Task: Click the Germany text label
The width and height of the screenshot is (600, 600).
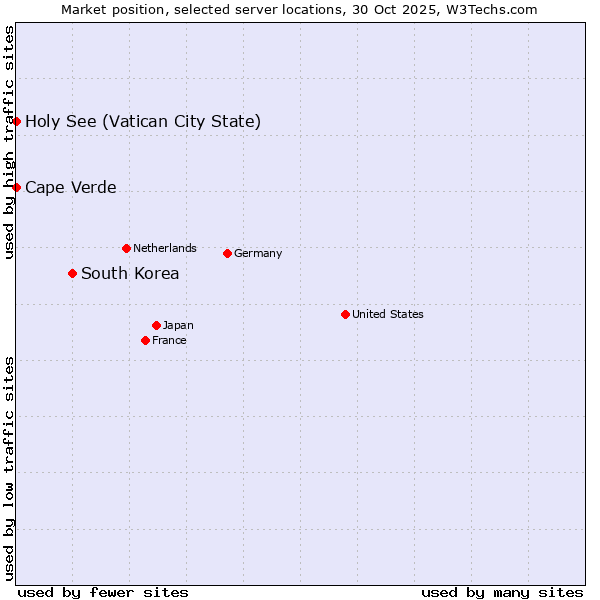Action: [x=258, y=254]
